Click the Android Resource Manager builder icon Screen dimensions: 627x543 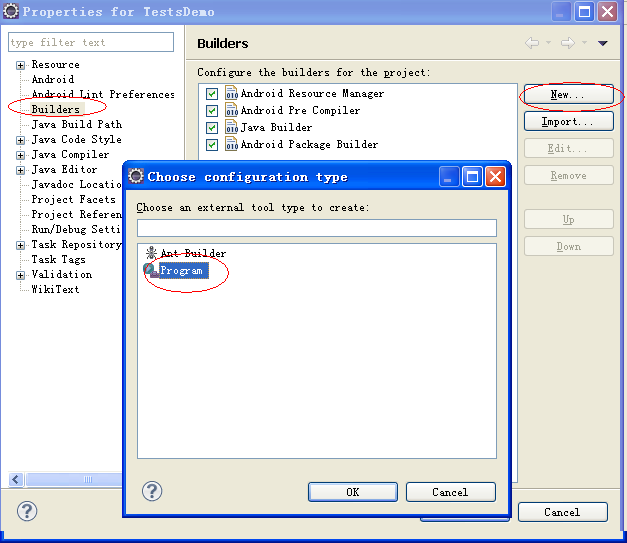point(232,93)
